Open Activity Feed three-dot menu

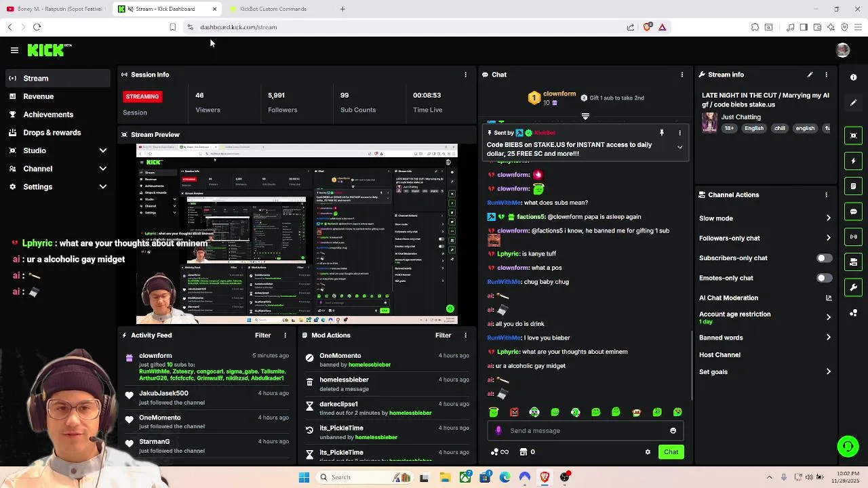[x=285, y=335]
